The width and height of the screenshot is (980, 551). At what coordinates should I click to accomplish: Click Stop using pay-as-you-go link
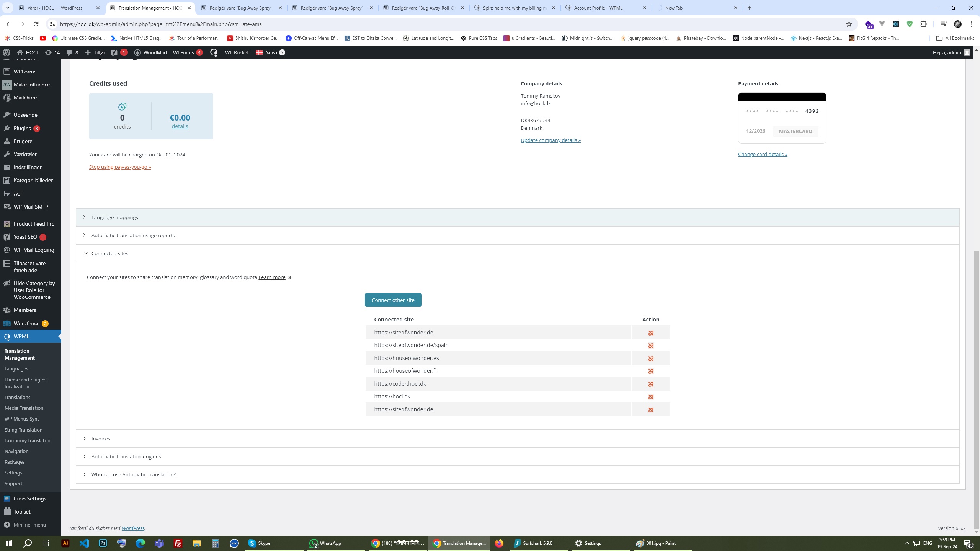click(120, 167)
